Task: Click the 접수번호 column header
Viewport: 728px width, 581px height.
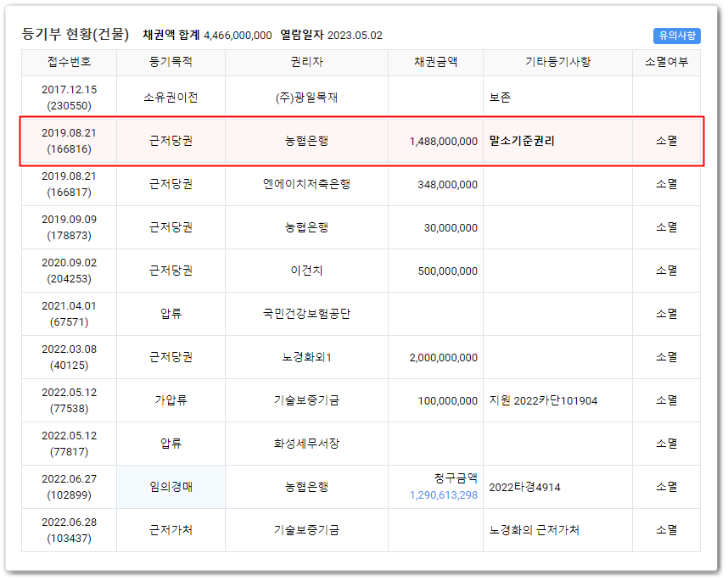Action: 70,62
